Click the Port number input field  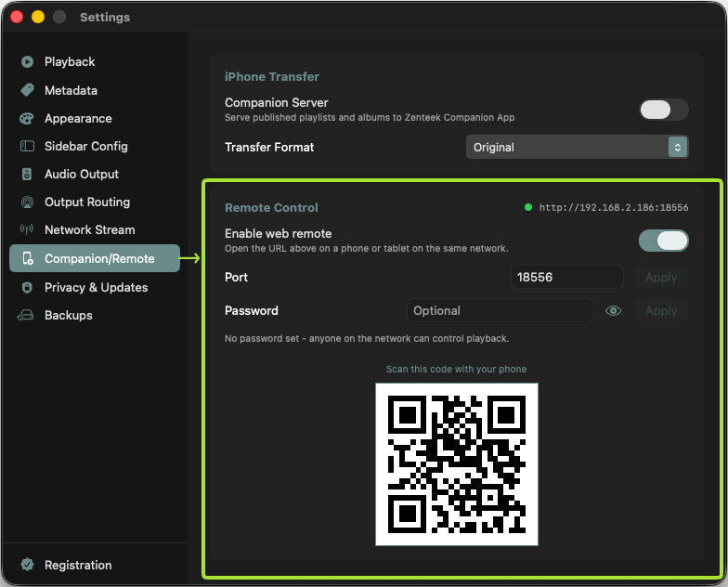(566, 277)
